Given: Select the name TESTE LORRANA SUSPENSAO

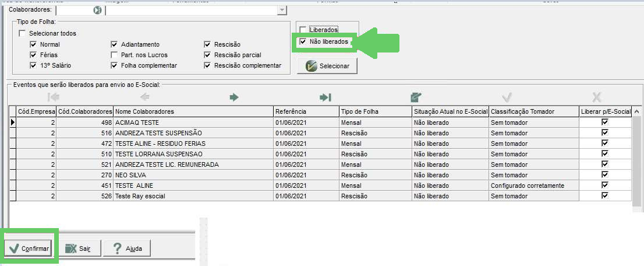Looking at the screenshot, I should point(159,154).
